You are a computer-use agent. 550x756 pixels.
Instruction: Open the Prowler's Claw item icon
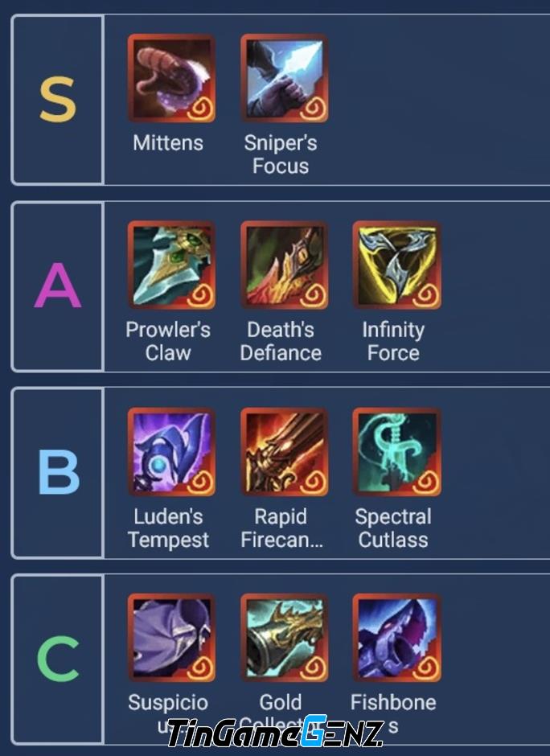(171, 265)
